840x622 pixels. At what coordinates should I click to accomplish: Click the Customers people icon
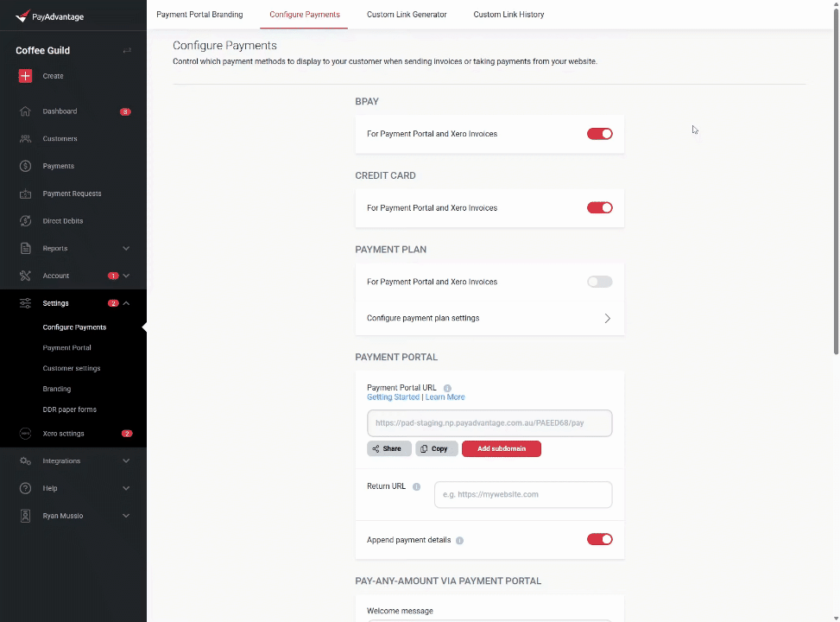[25, 138]
